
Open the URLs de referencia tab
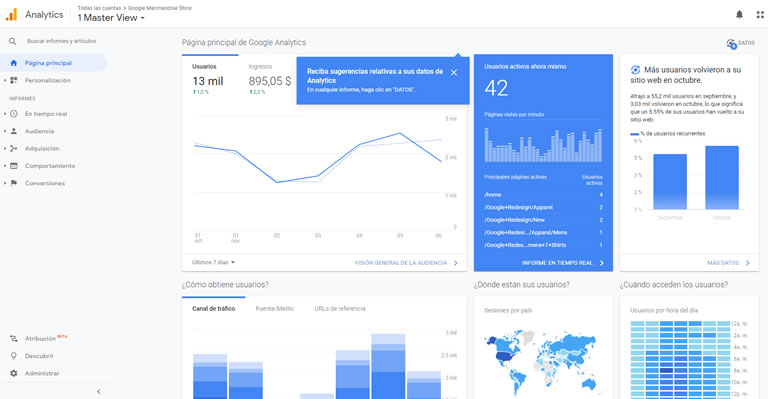pyautogui.click(x=340, y=308)
